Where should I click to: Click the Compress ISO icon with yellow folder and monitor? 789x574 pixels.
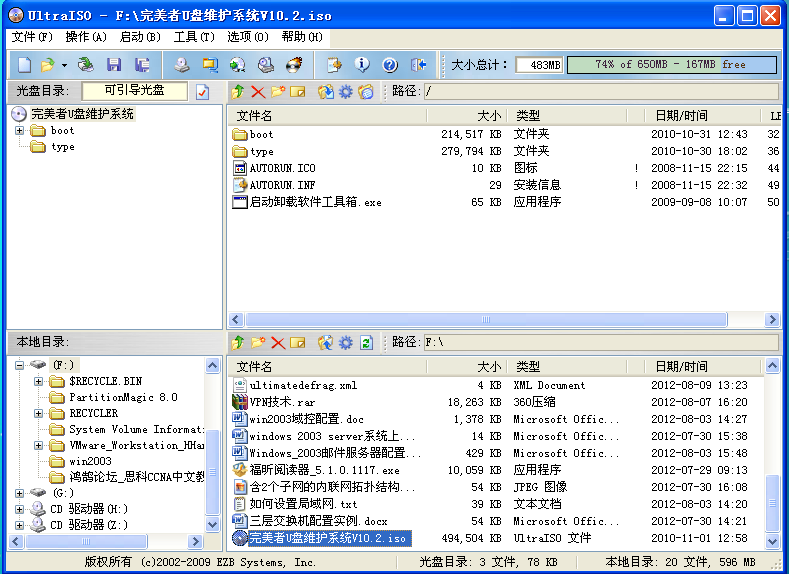(210, 64)
